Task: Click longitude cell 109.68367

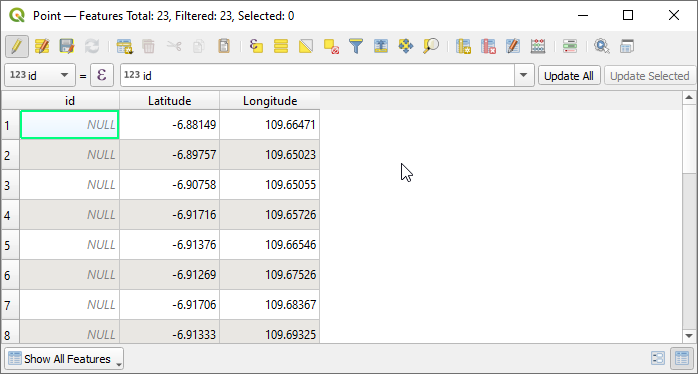Action: click(x=269, y=305)
